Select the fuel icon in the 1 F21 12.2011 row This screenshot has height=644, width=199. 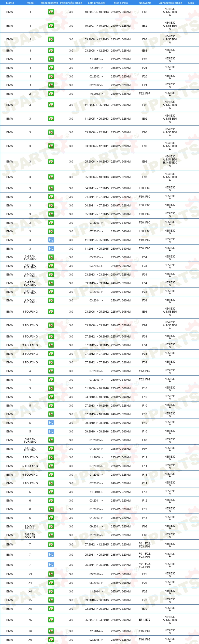click(x=51, y=68)
